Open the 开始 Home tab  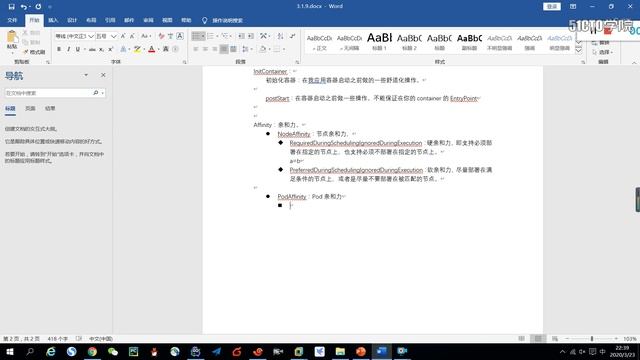pyautogui.click(x=34, y=20)
